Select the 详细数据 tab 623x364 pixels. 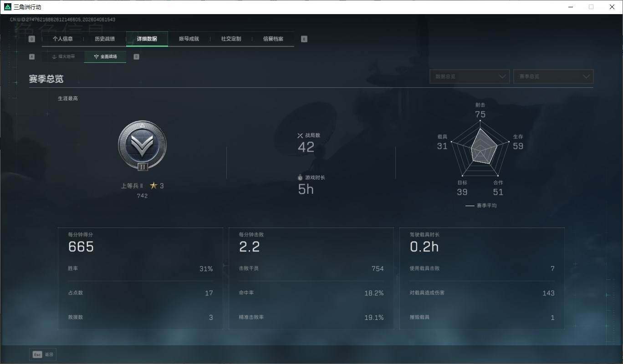[x=147, y=39]
